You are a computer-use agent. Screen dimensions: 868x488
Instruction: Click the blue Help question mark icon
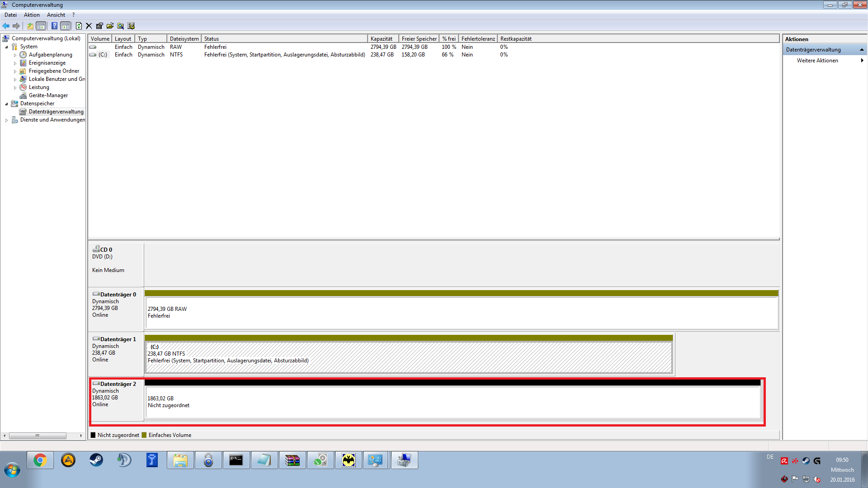pyautogui.click(x=54, y=26)
